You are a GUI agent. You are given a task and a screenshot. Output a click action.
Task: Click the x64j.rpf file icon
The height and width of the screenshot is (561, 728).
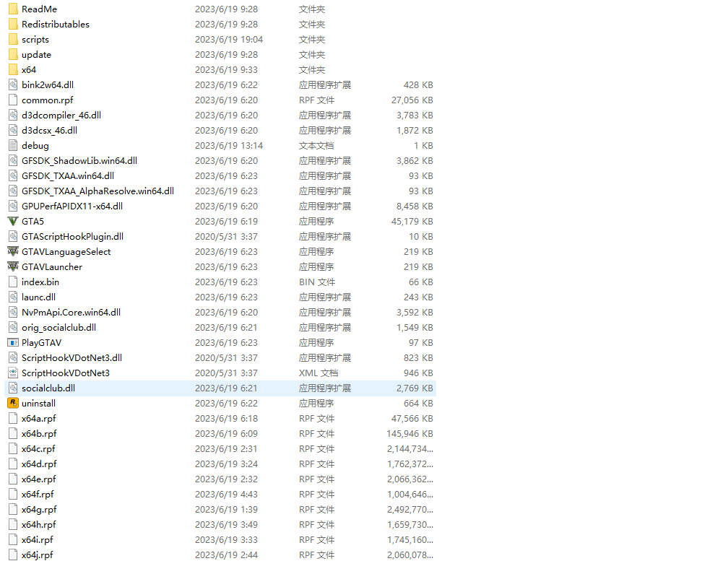point(13,555)
